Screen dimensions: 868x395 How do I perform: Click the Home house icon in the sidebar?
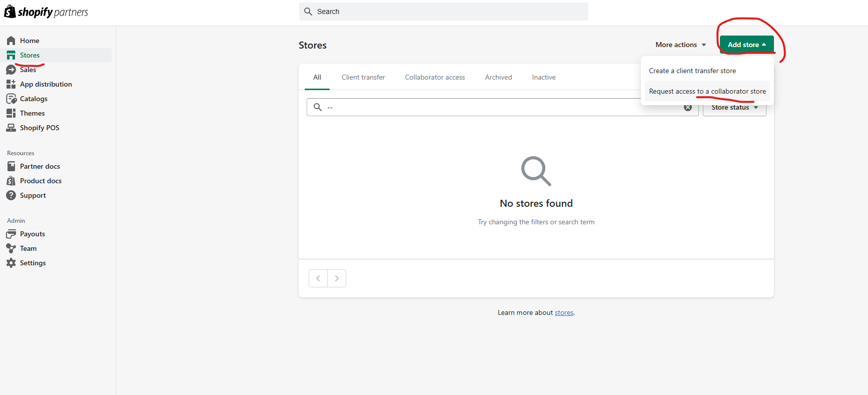[11, 41]
